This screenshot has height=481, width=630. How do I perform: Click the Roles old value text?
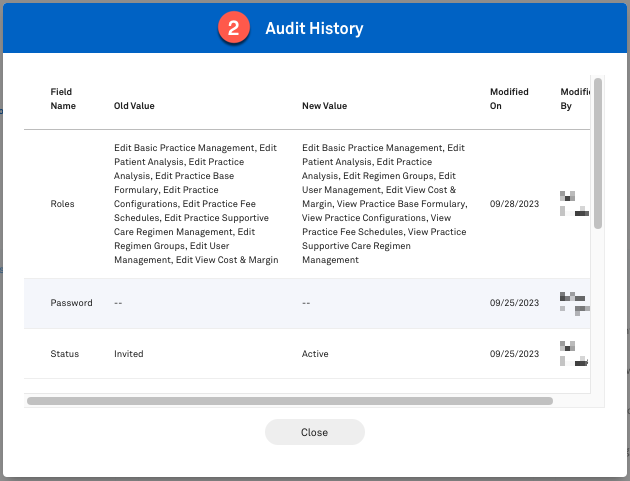coord(195,203)
